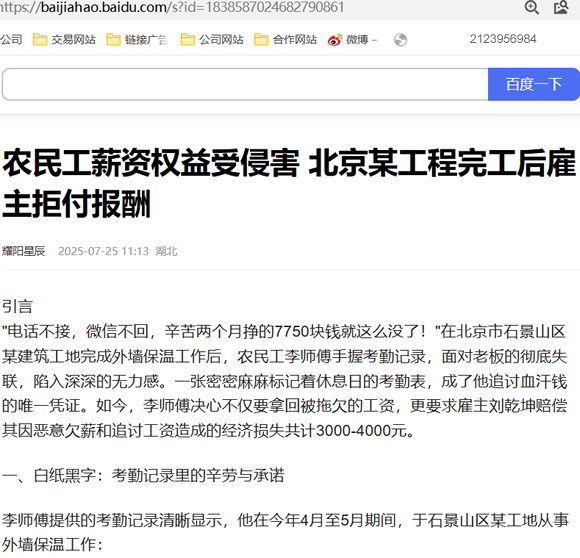Click the 引言 section heading
Viewport: 580px width, 558px height.
point(17,307)
